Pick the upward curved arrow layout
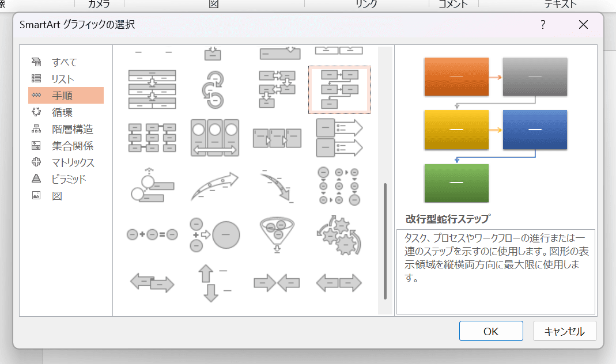Viewport: 616px width, 364px height. tap(214, 186)
